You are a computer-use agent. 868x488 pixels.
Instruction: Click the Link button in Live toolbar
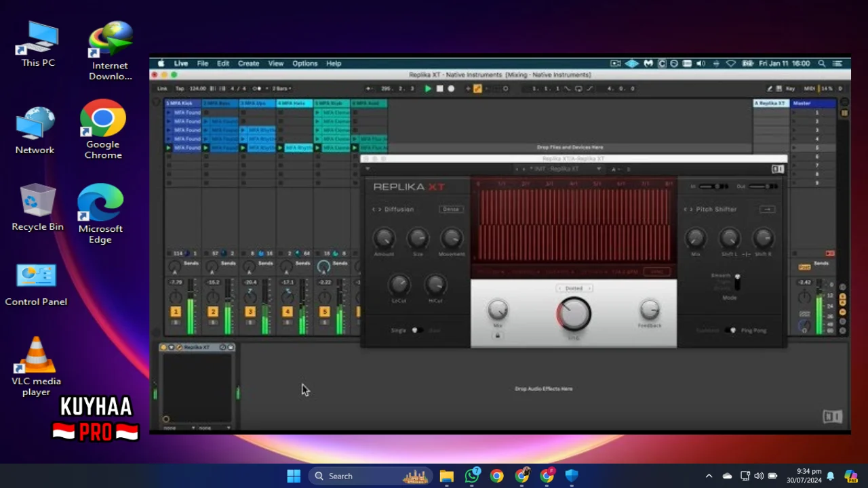[x=162, y=88]
